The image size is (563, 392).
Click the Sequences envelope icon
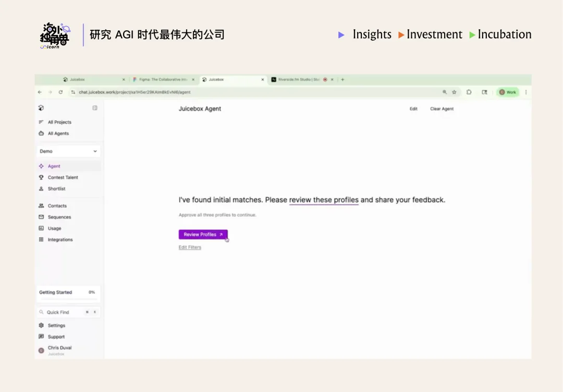tap(41, 217)
